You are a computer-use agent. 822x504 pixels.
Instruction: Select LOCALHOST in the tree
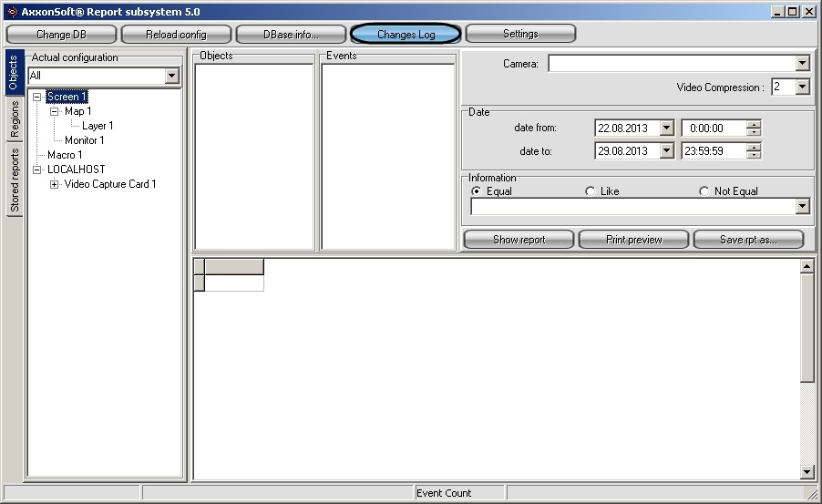76,170
